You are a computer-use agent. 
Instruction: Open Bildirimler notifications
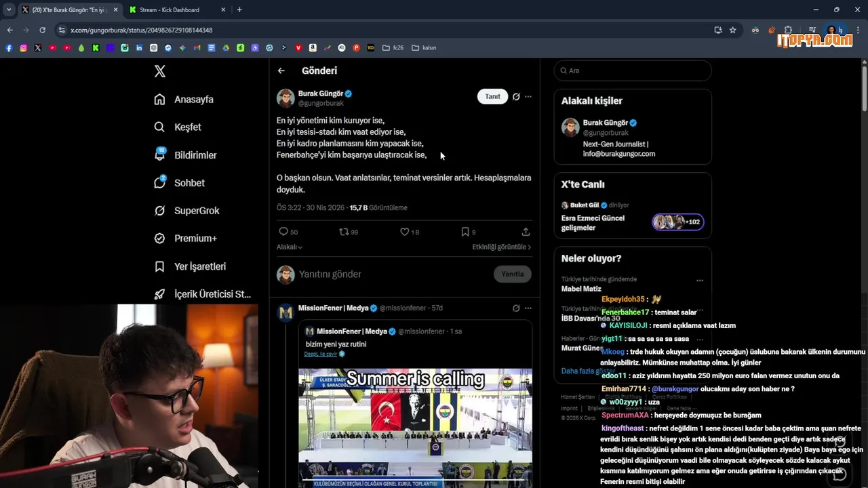coord(185,155)
